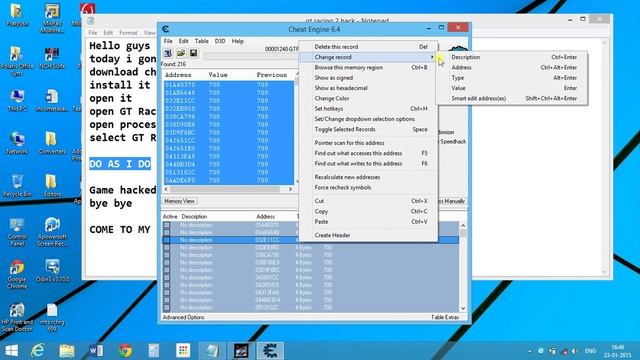Click the Previous column header in found list
Image resolution: width=640 pixels, height=360 pixels.
click(x=272, y=75)
